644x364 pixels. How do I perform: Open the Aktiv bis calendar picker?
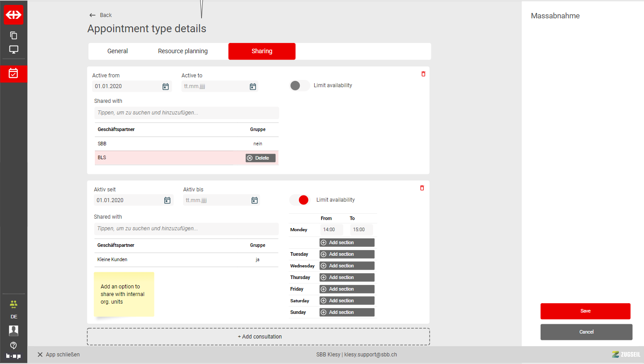[255, 200]
